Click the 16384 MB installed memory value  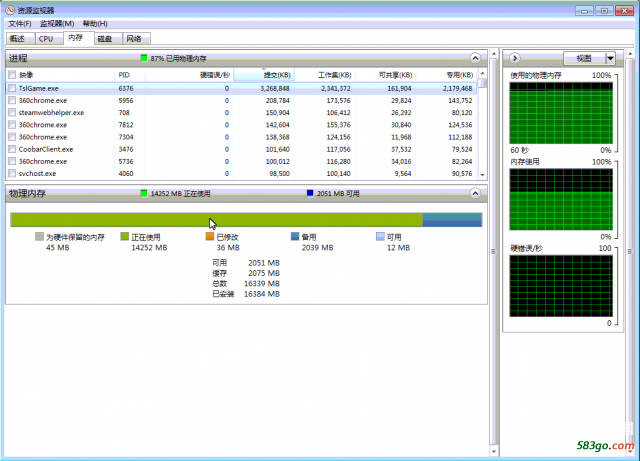tap(262, 294)
